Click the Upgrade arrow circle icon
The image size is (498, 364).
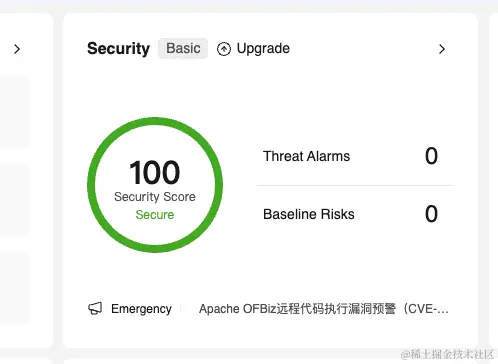(224, 49)
